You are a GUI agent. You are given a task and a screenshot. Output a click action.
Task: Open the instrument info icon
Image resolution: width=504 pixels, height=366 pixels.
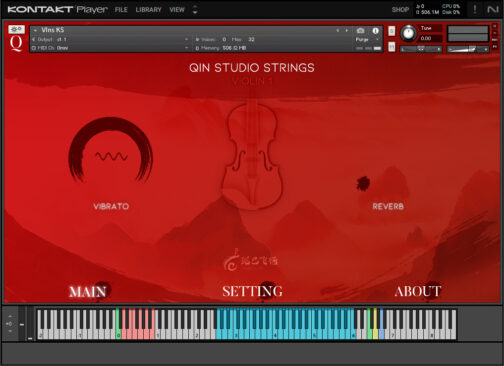[376, 31]
